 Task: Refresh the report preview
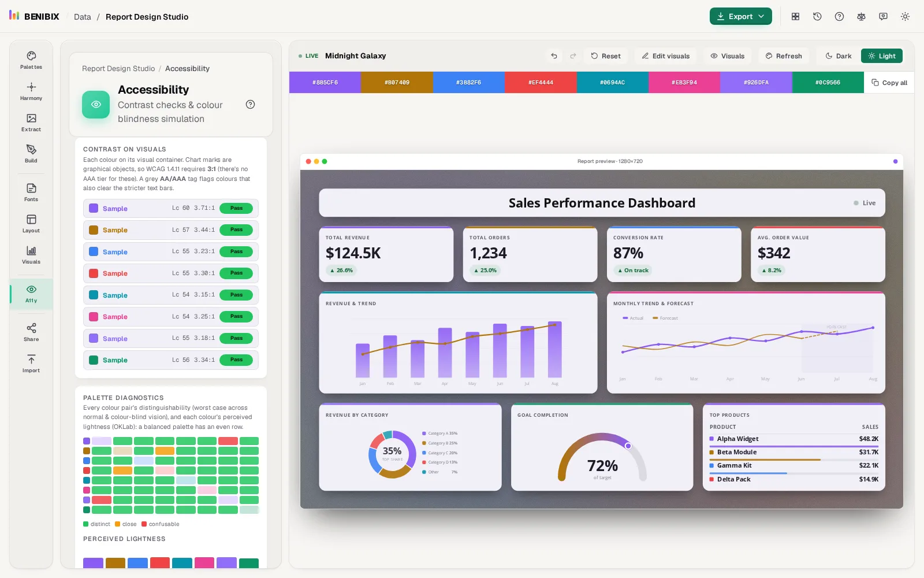784,56
